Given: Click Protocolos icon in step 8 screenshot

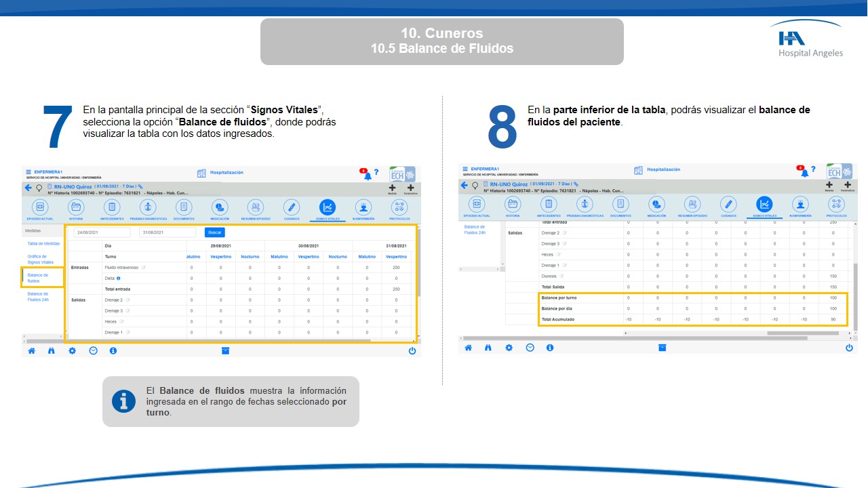Looking at the screenshot, I should click(x=836, y=204).
